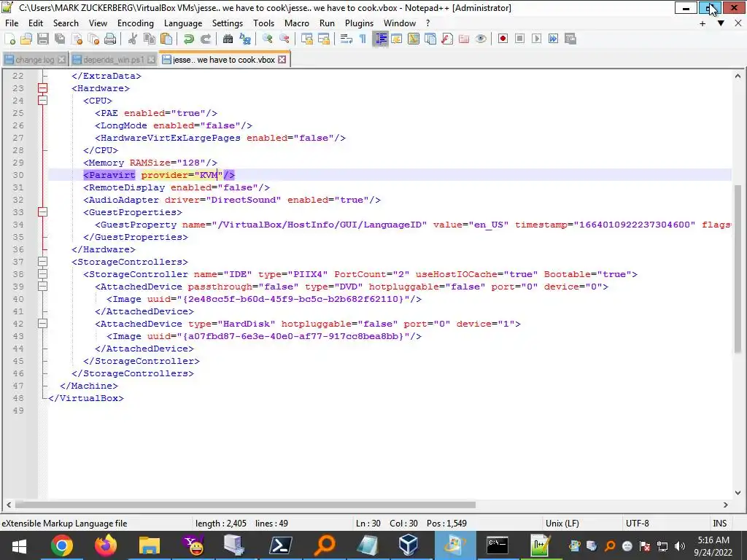This screenshot has width=747, height=560.
Task: Collapse the GuestProperties node at line 33
Action: pos(42,212)
